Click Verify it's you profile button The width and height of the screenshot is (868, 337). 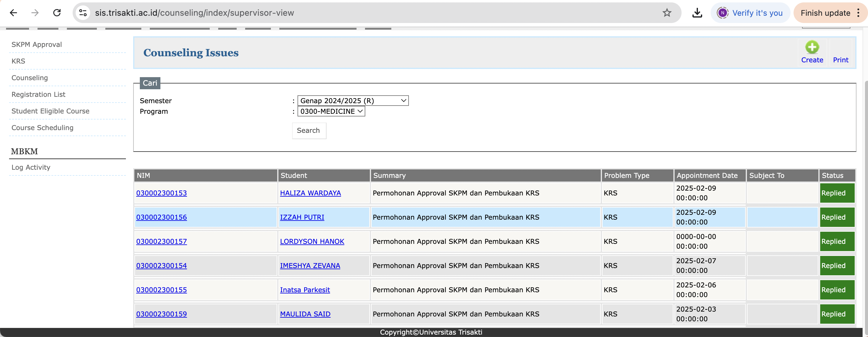[750, 13]
